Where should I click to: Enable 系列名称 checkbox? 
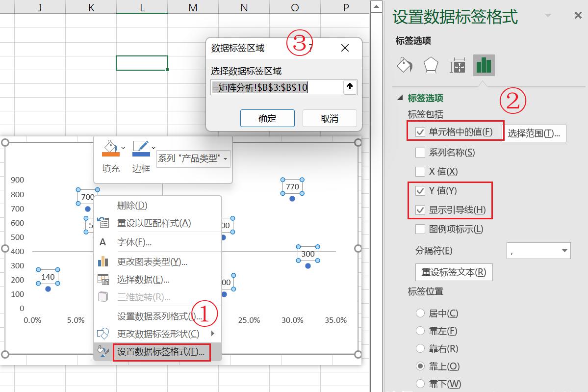click(420, 152)
